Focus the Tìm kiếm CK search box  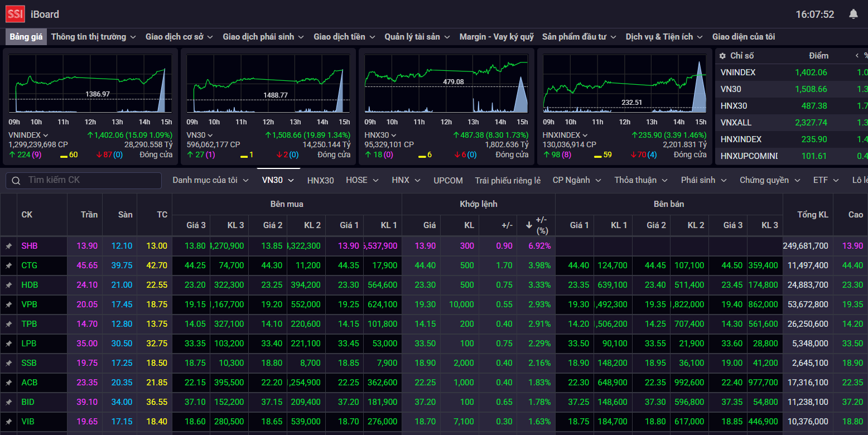(84, 180)
